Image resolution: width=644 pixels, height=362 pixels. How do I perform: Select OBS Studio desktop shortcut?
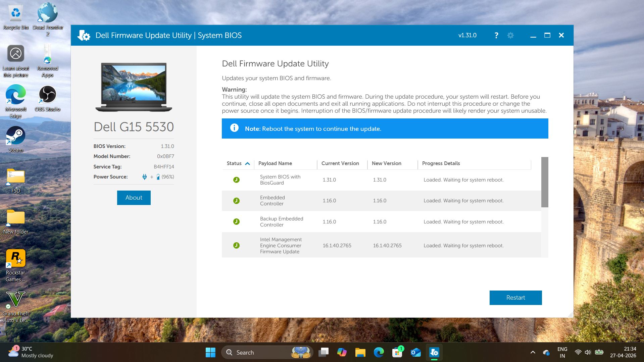48,99
